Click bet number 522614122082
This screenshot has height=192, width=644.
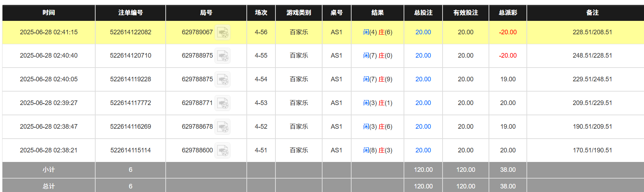130,32
